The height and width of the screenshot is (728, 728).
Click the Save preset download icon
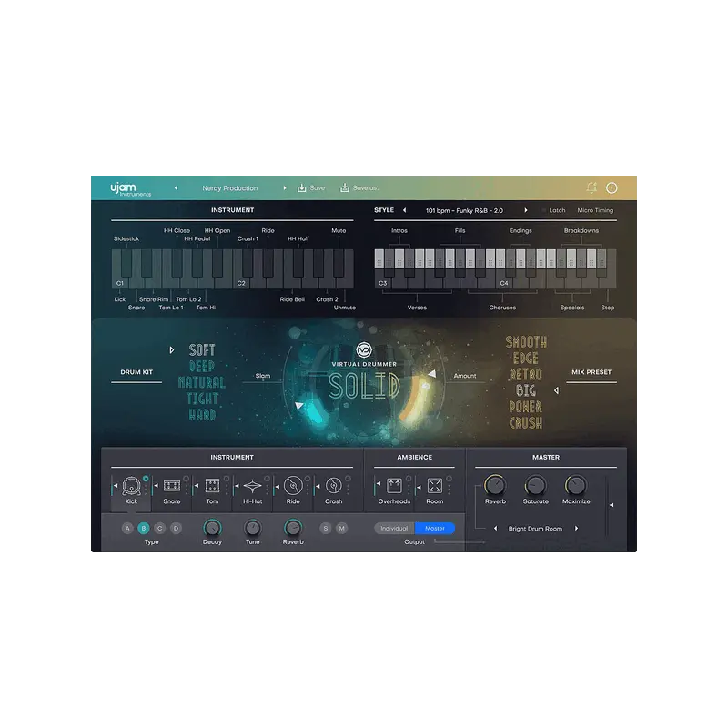(302, 188)
